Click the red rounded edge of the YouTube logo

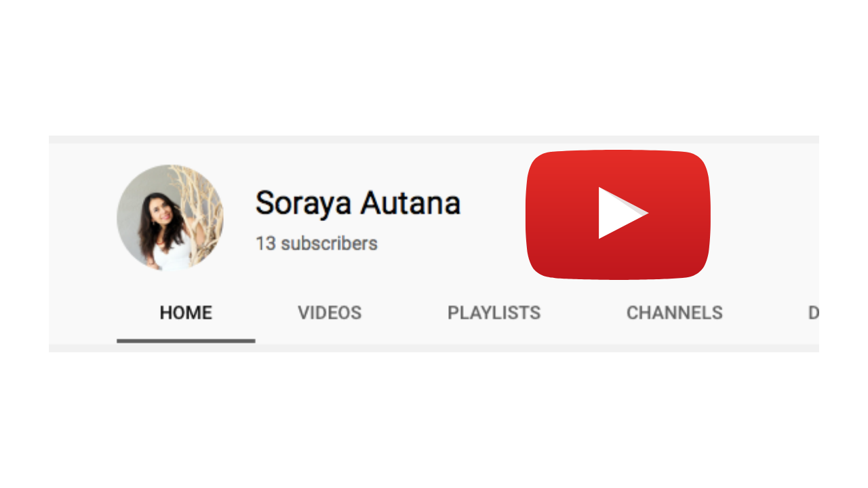534,214
